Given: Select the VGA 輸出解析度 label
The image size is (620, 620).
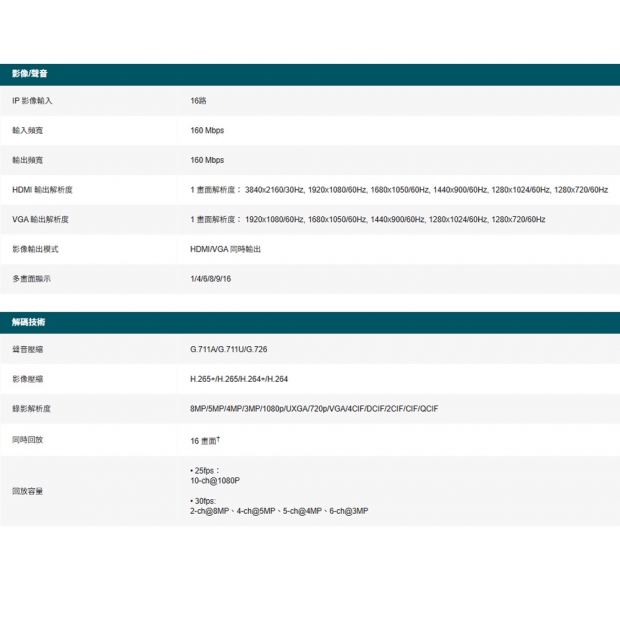Looking at the screenshot, I should [40, 219].
